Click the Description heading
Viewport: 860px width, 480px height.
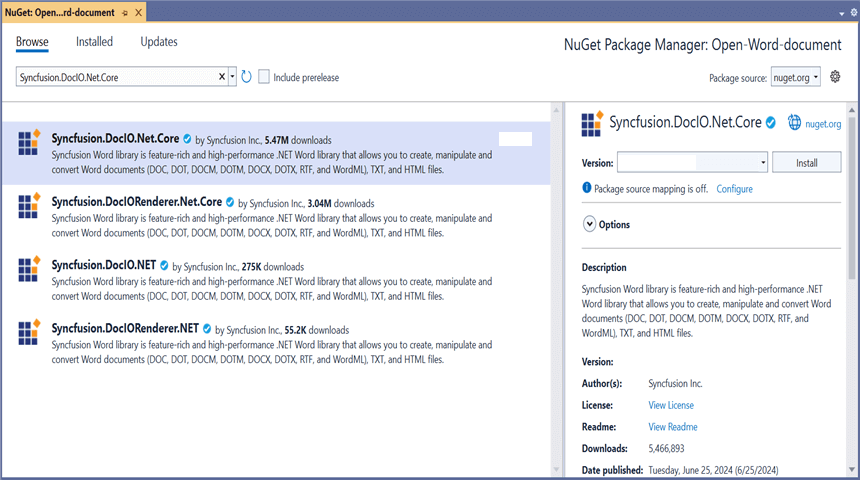click(604, 267)
